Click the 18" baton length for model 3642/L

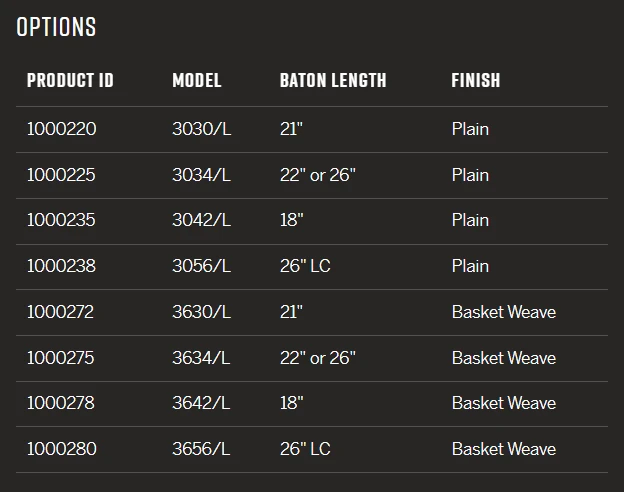click(291, 403)
